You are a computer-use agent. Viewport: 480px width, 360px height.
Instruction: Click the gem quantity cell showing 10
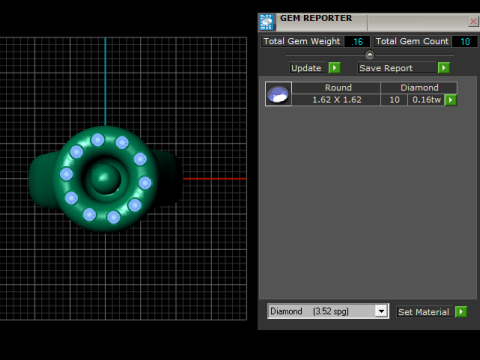pyautogui.click(x=394, y=100)
